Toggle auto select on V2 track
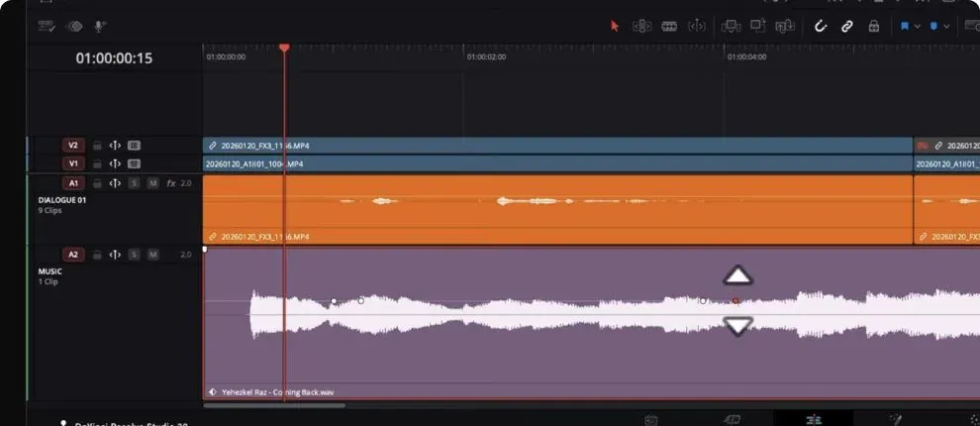Image resolution: width=980 pixels, height=426 pixels. coord(115,145)
